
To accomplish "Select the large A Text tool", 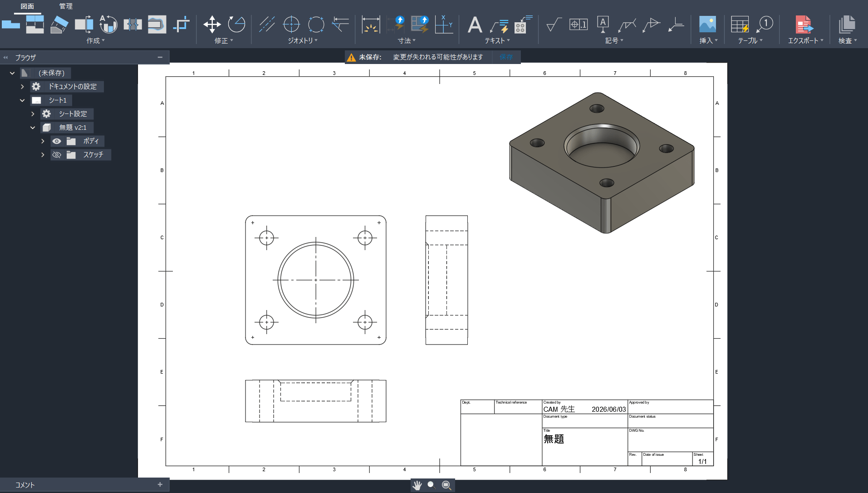I will [x=475, y=24].
